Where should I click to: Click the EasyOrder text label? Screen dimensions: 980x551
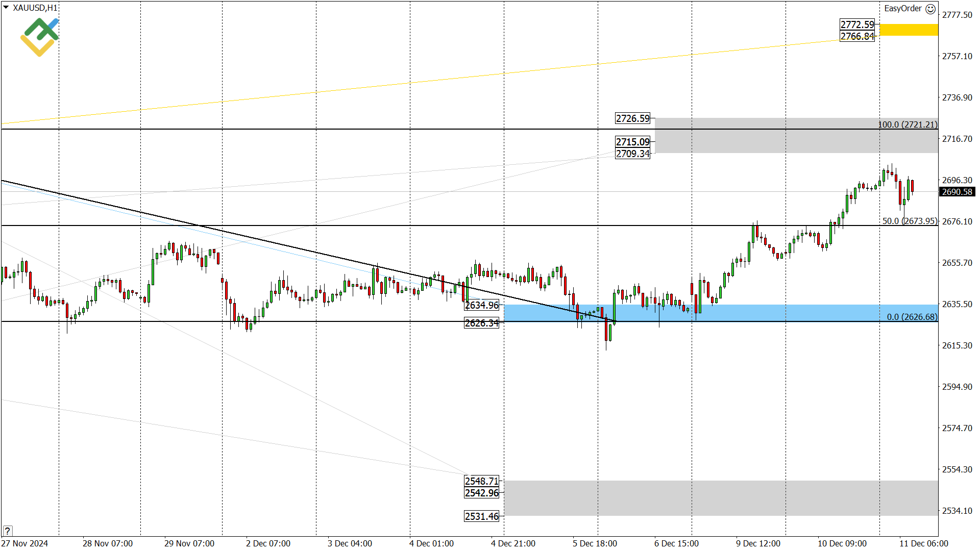click(x=902, y=9)
